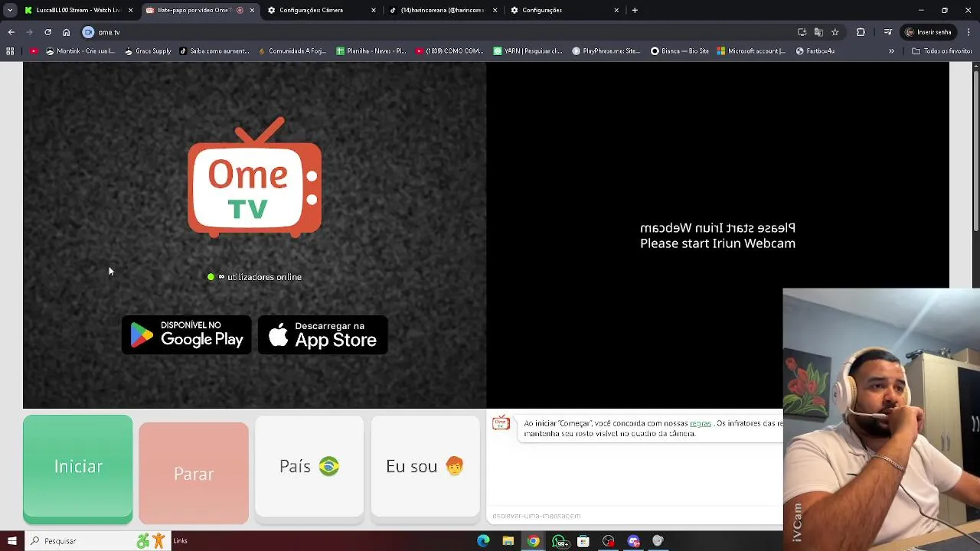This screenshot has width=980, height=551.
Task: Focus the escrever uma mensagem input
Action: (635, 516)
